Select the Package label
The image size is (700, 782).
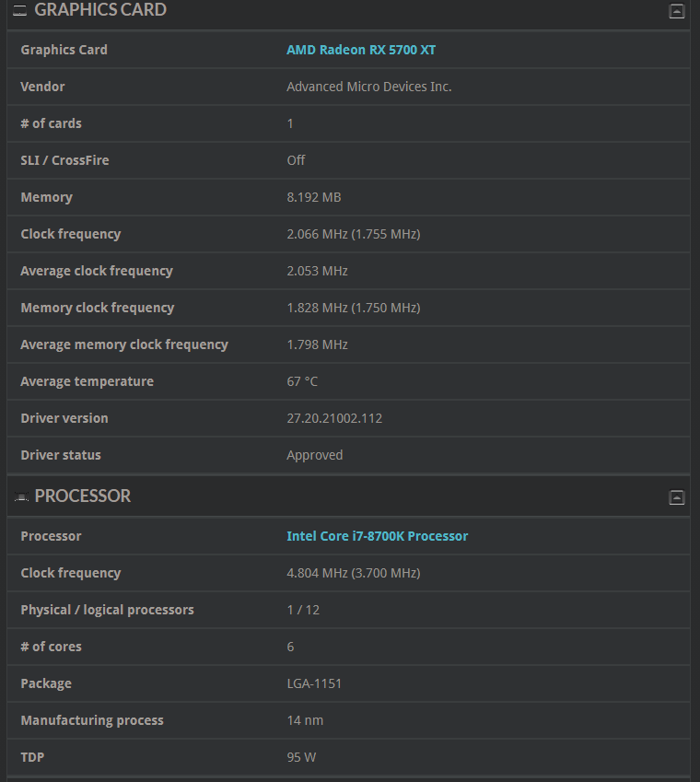pyautogui.click(x=46, y=683)
